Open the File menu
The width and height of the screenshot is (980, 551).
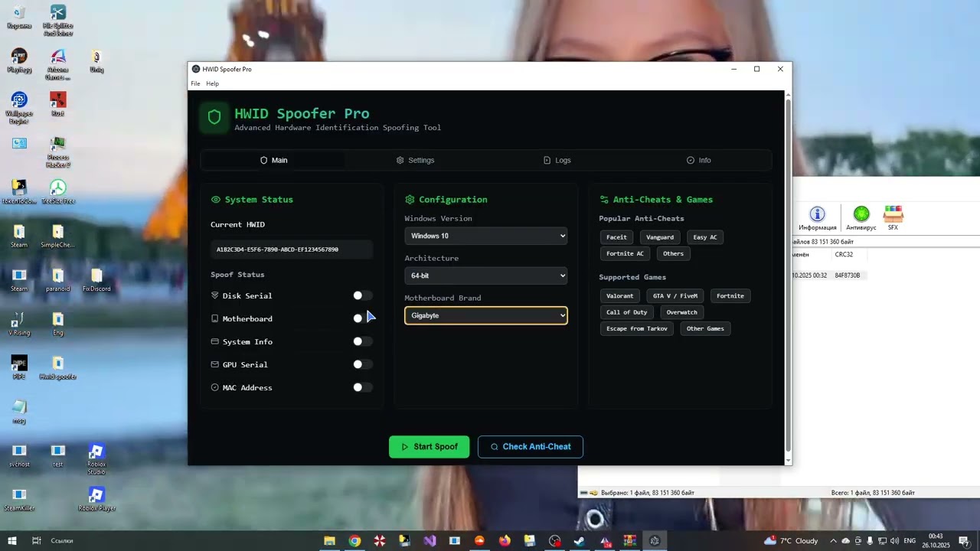click(x=195, y=83)
